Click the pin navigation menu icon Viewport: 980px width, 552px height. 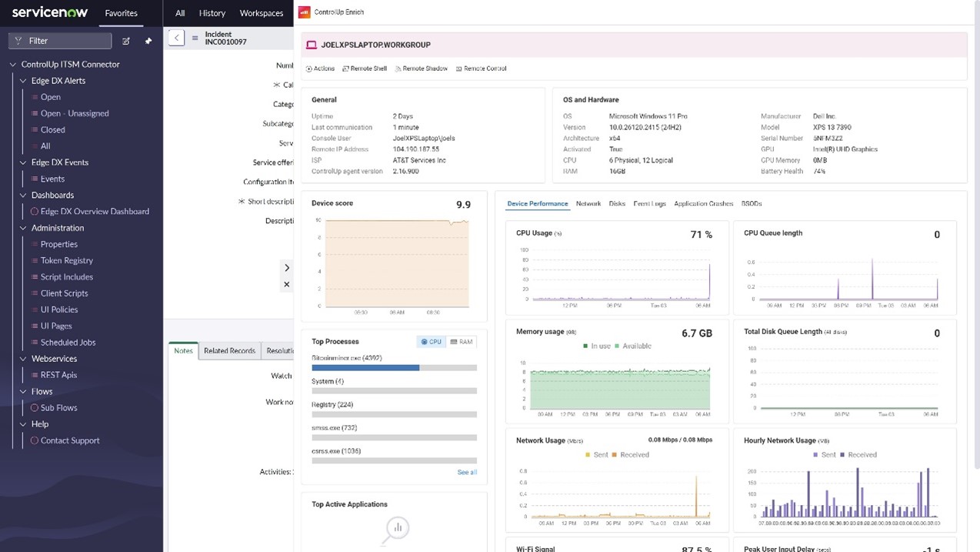point(148,41)
